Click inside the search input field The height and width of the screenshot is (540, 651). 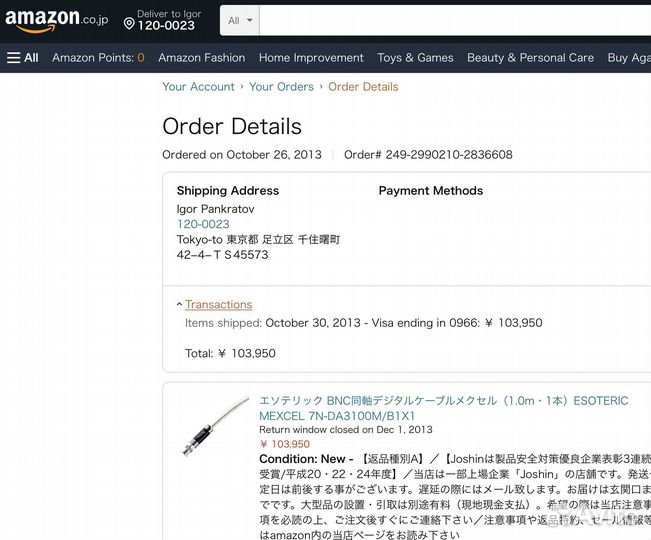[455, 20]
